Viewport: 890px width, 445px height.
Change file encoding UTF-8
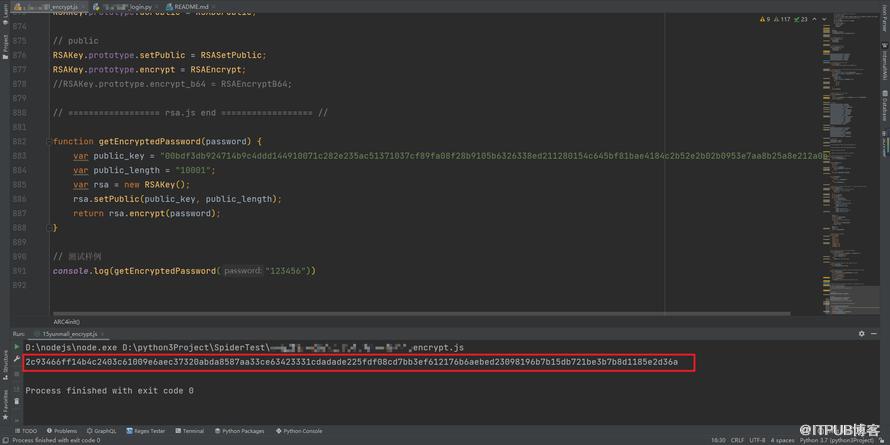coord(757,440)
